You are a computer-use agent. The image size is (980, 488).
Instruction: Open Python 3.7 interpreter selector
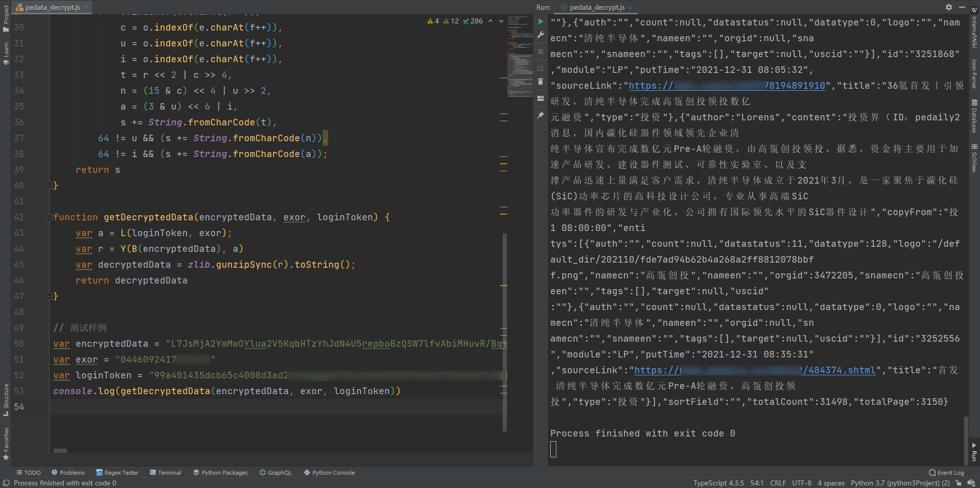coord(900,483)
